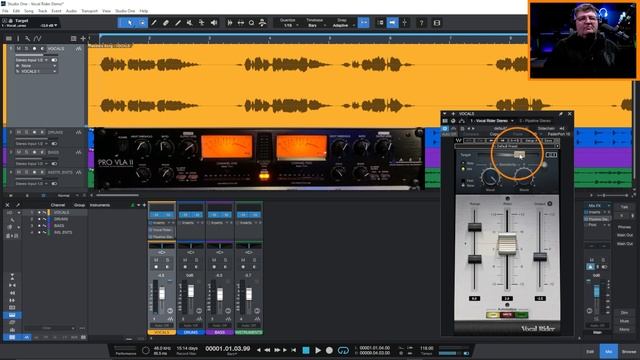Open VOCALS track Stereo Input dropdown

click(x=32, y=60)
